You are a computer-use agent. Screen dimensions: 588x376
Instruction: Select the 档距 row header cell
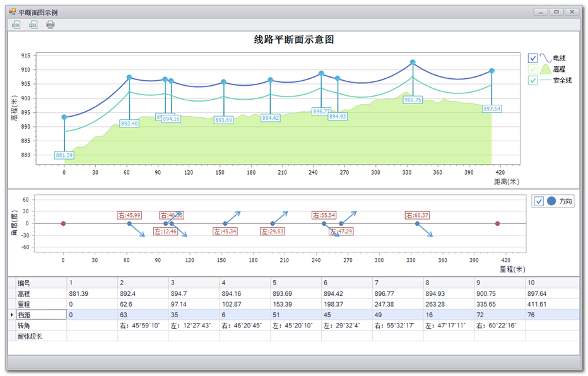pyautogui.click(x=41, y=315)
